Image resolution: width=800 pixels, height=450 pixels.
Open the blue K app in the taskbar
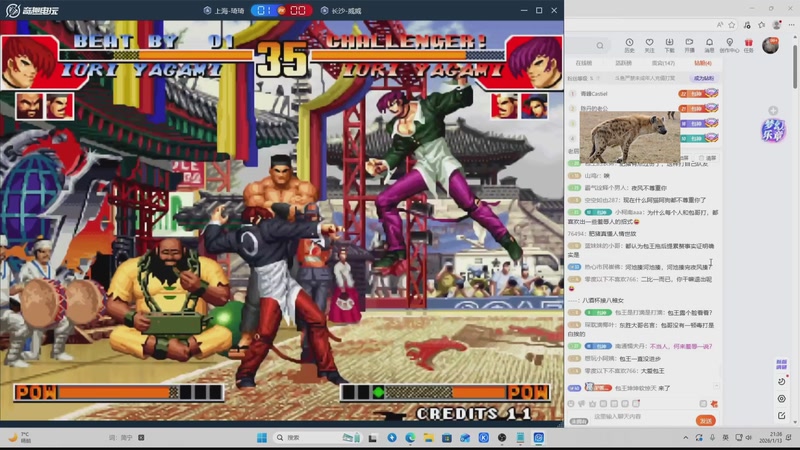point(484,438)
